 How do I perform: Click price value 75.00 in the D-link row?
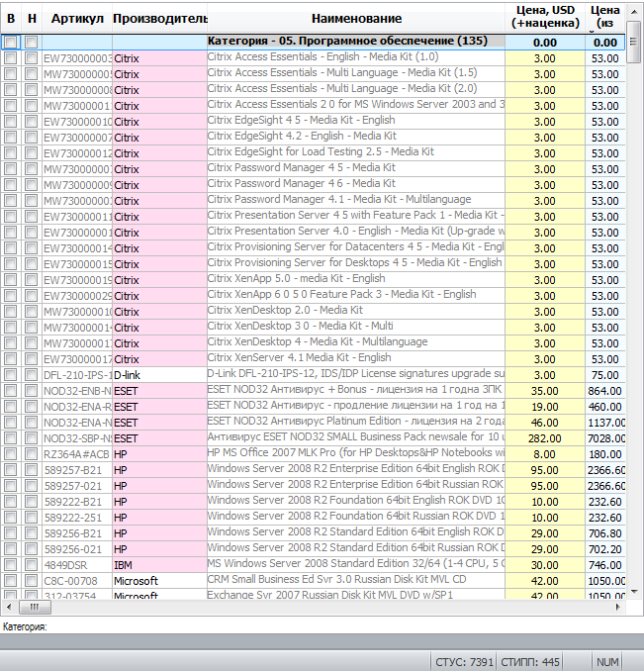click(605, 375)
